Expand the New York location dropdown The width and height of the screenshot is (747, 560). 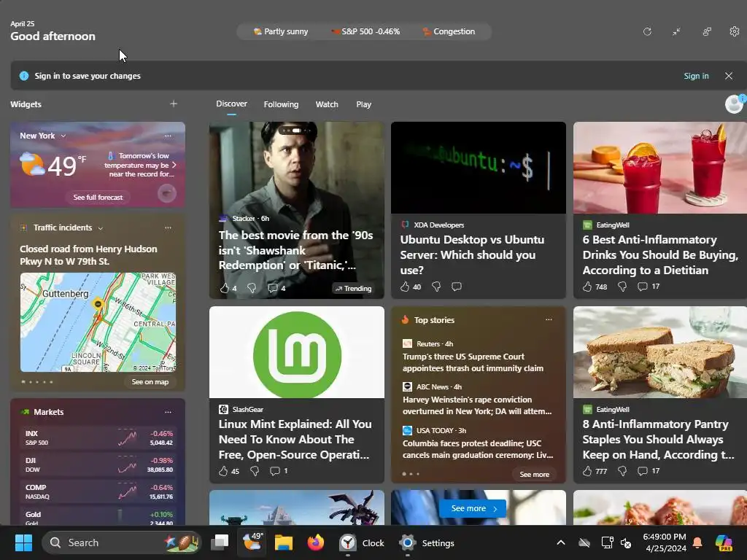63,136
